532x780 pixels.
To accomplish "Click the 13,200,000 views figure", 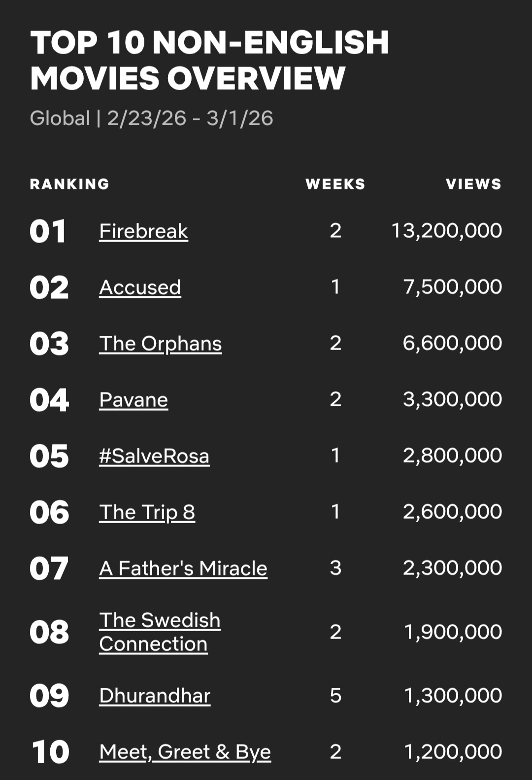I will (446, 231).
